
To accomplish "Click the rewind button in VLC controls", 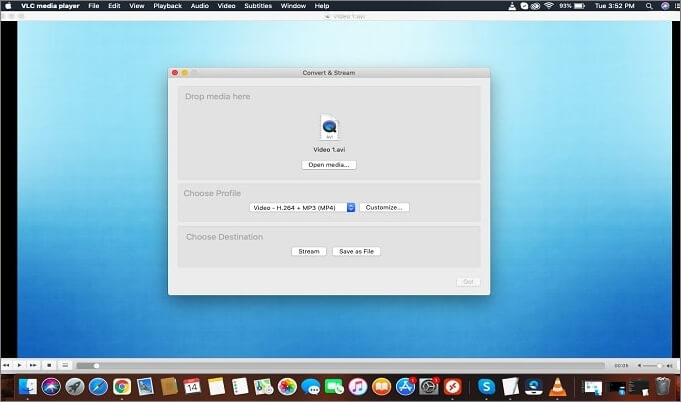I will click(x=6, y=365).
